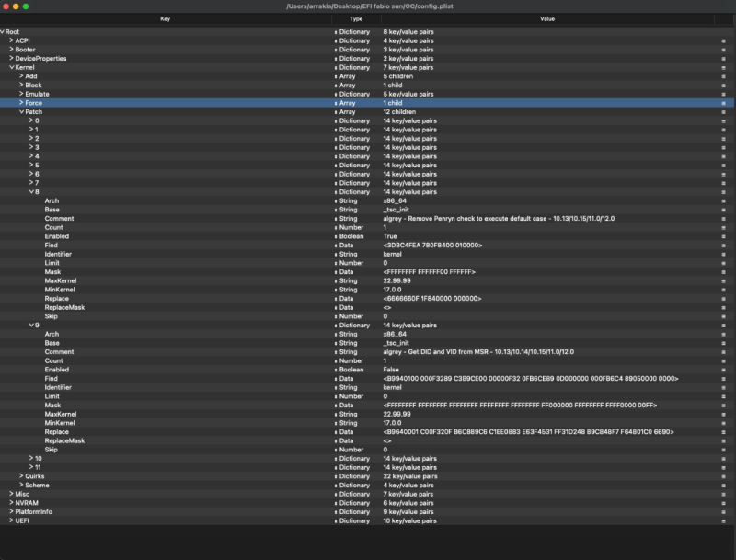Collapse Patch entry 9
The height and width of the screenshot is (560, 736).
[x=31, y=325]
